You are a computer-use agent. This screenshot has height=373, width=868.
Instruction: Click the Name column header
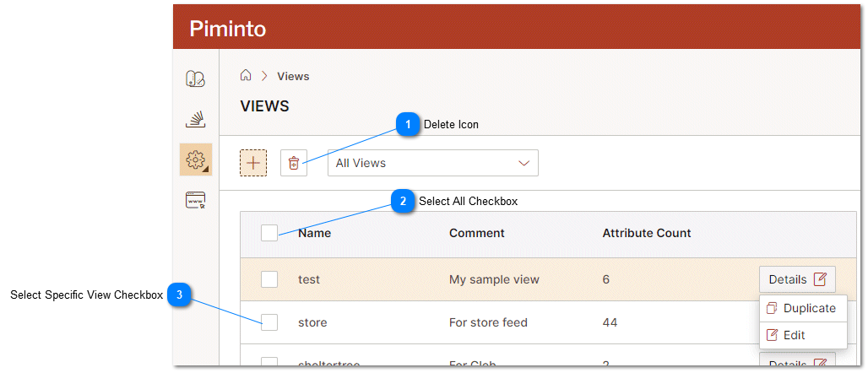point(314,233)
